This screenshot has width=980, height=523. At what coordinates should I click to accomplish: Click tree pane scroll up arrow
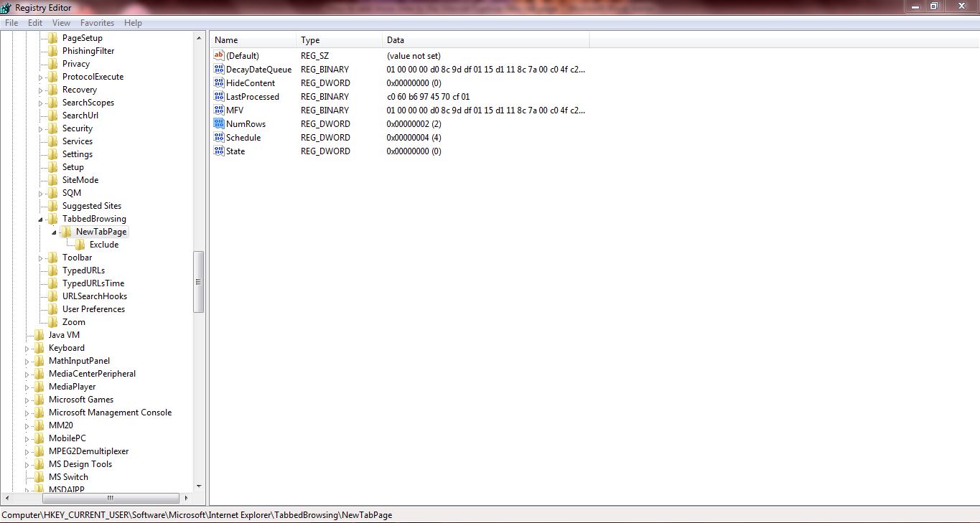pos(199,37)
